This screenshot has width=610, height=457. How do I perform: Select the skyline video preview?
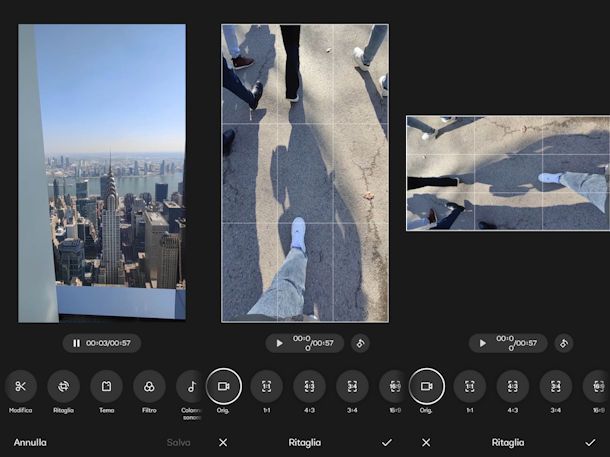coord(102,173)
